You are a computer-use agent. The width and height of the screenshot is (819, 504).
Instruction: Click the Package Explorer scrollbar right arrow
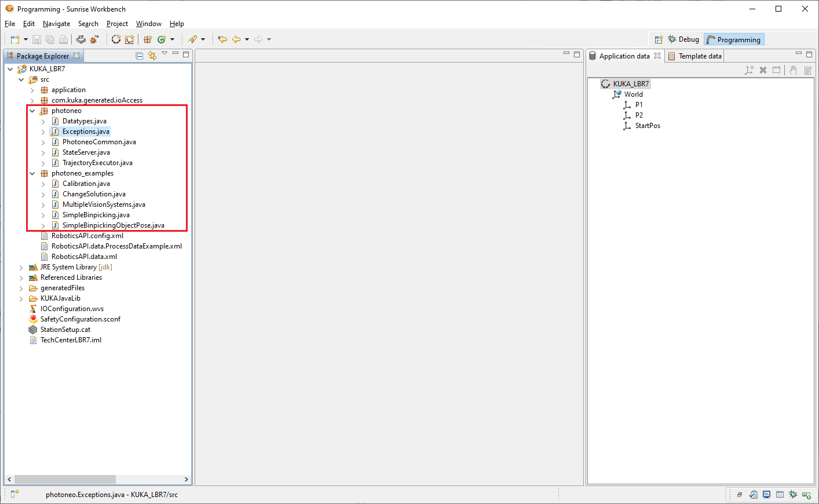[187, 479]
